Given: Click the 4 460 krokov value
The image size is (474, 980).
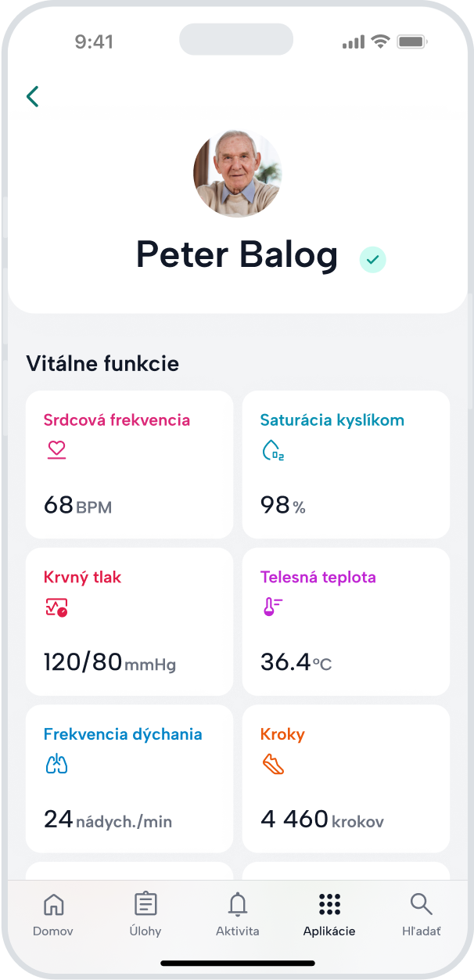Looking at the screenshot, I should coord(322,820).
